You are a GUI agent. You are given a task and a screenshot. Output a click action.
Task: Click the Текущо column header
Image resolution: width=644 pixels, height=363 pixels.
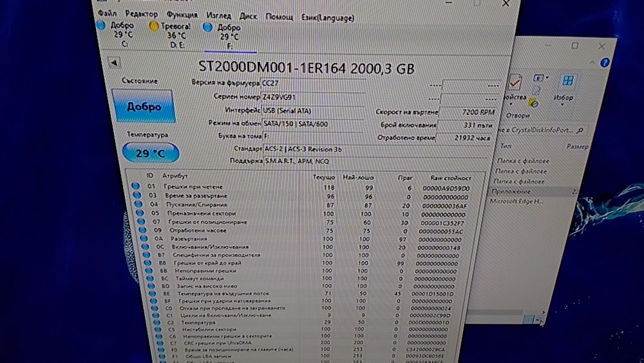[324, 177]
